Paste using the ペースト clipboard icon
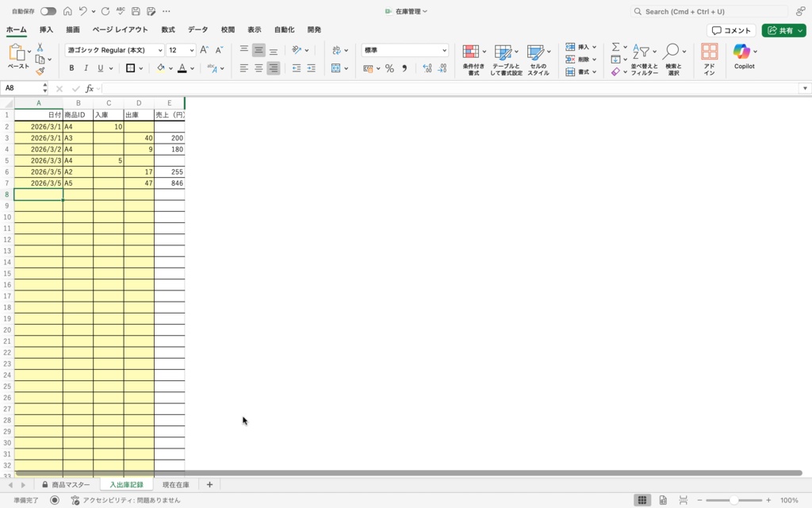The image size is (812, 508). [x=17, y=52]
